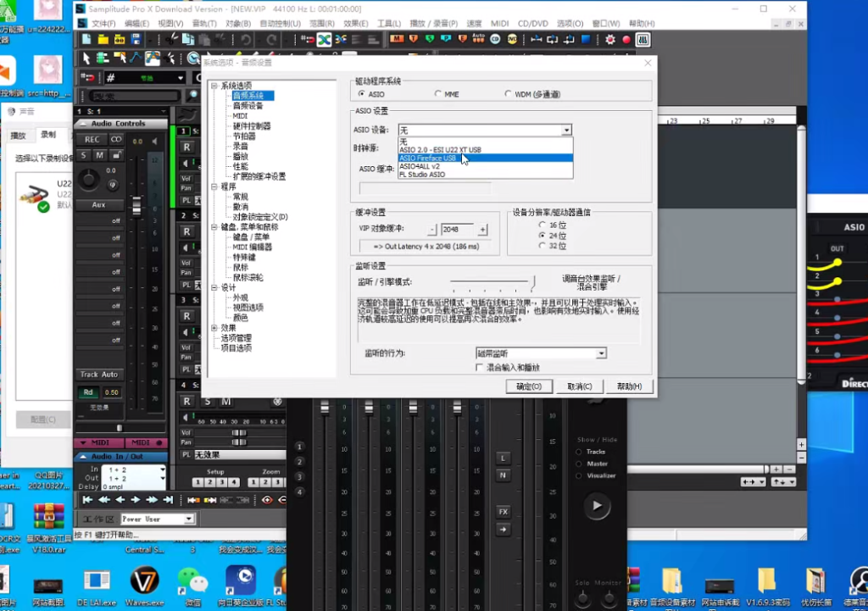The image size is (868, 611).
Task: Select the WDM driver radio button
Action: pyautogui.click(x=508, y=94)
